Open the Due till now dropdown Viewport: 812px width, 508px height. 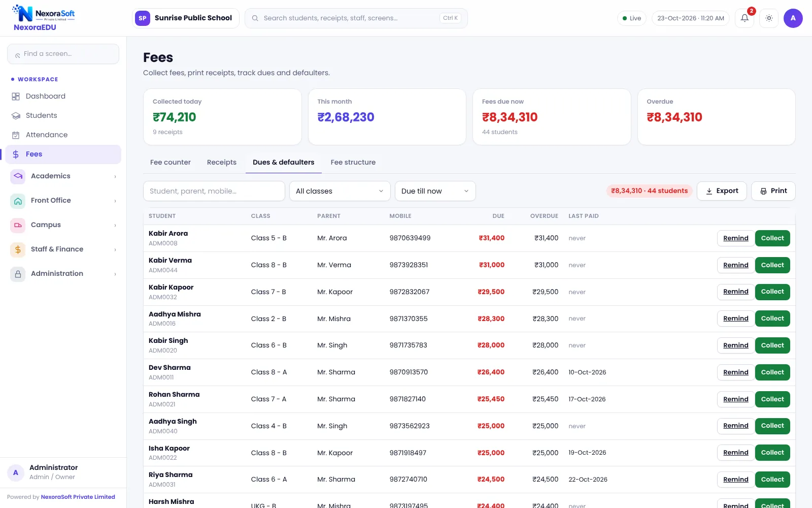435,191
